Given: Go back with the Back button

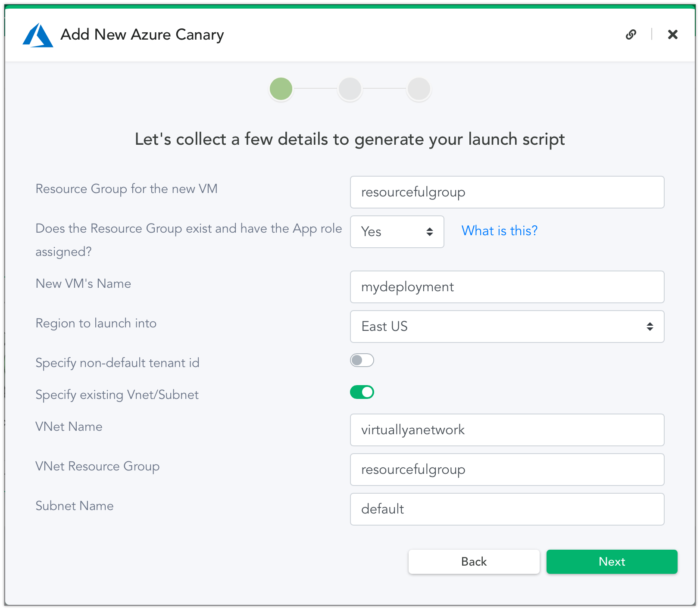Looking at the screenshot, I should coord(474,562).
